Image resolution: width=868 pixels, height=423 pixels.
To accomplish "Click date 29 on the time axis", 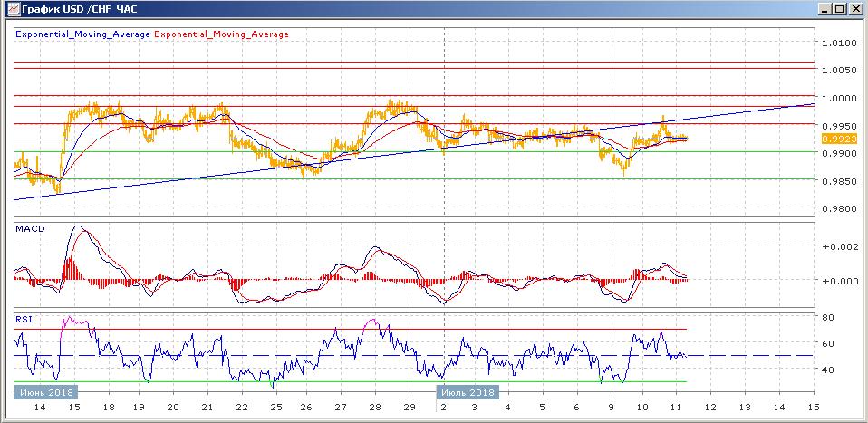I will [408, 409].
